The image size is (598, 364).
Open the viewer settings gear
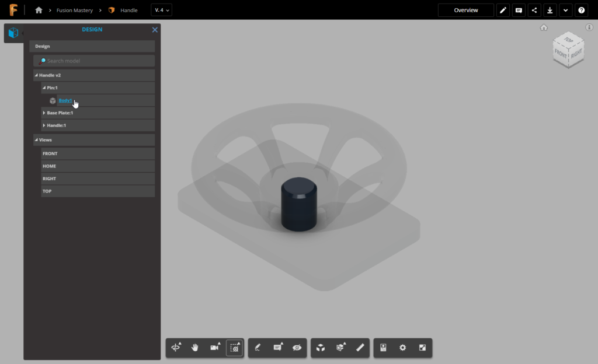click(402, 348)
